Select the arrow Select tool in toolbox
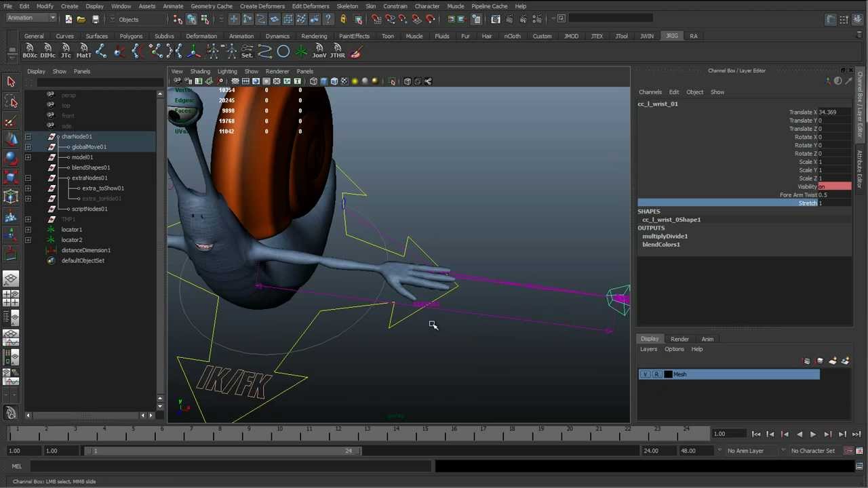The width and height of the screenshot is (868, 488). pyautogui.click(x=11, y=81)
